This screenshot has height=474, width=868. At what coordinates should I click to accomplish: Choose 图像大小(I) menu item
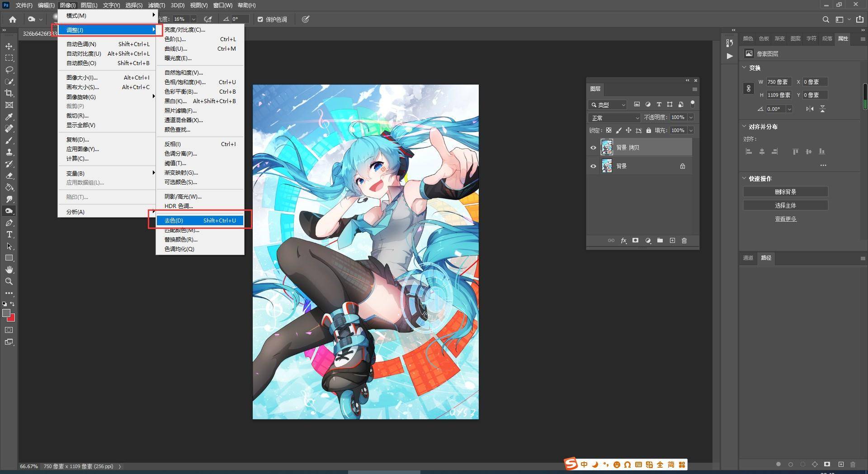(108, 77)
